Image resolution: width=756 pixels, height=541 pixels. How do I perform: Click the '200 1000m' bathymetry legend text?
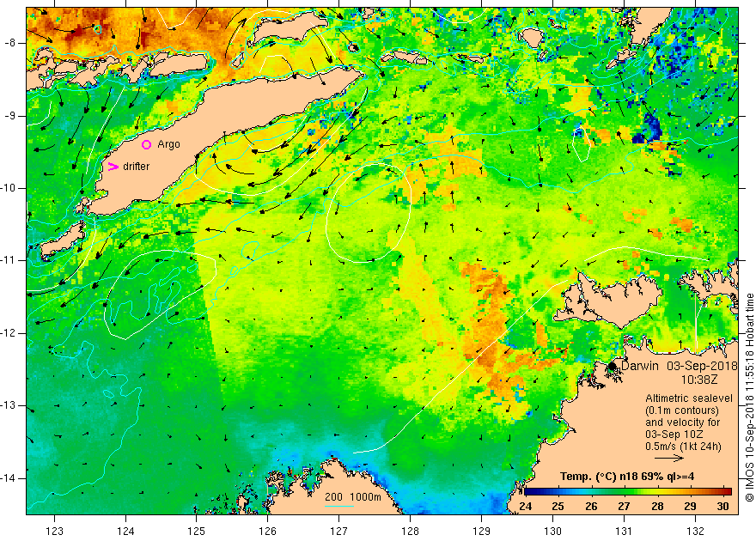pos(353,497)
